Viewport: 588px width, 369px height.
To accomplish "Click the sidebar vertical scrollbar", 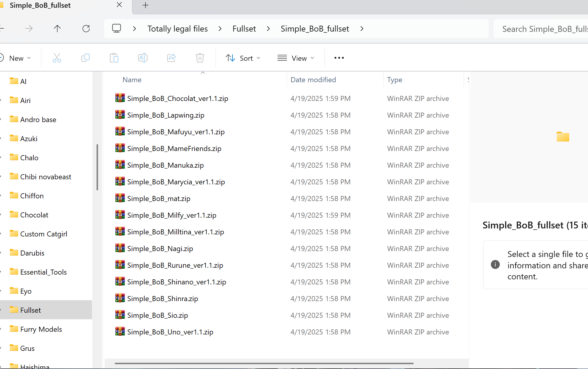I will click(x=97, y=167).
